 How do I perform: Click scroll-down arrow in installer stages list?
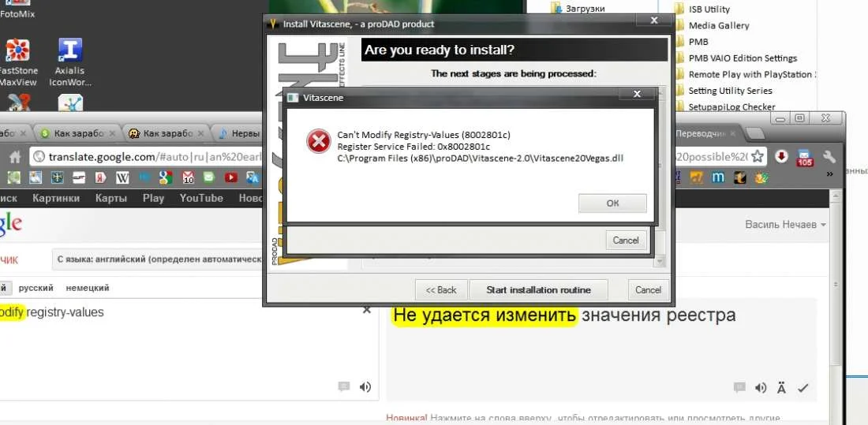click(x=660, y=261)
